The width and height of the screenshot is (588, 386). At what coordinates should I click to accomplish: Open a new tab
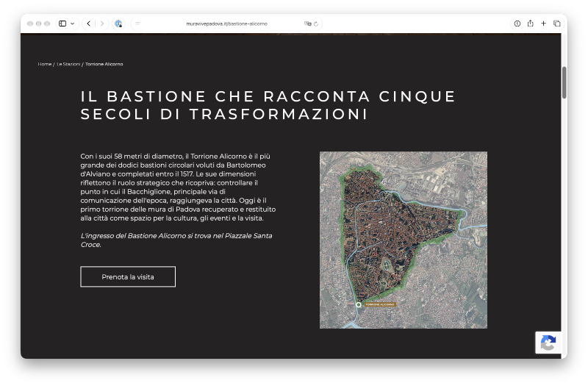543,24
